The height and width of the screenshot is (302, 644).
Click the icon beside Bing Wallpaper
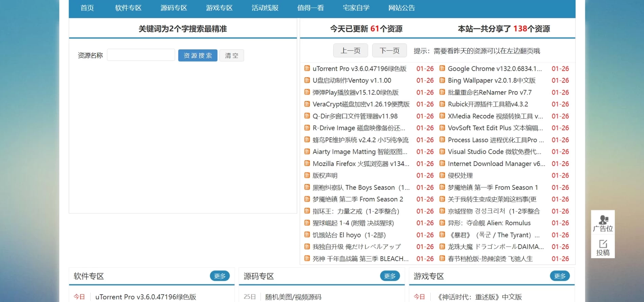[442, 80]
